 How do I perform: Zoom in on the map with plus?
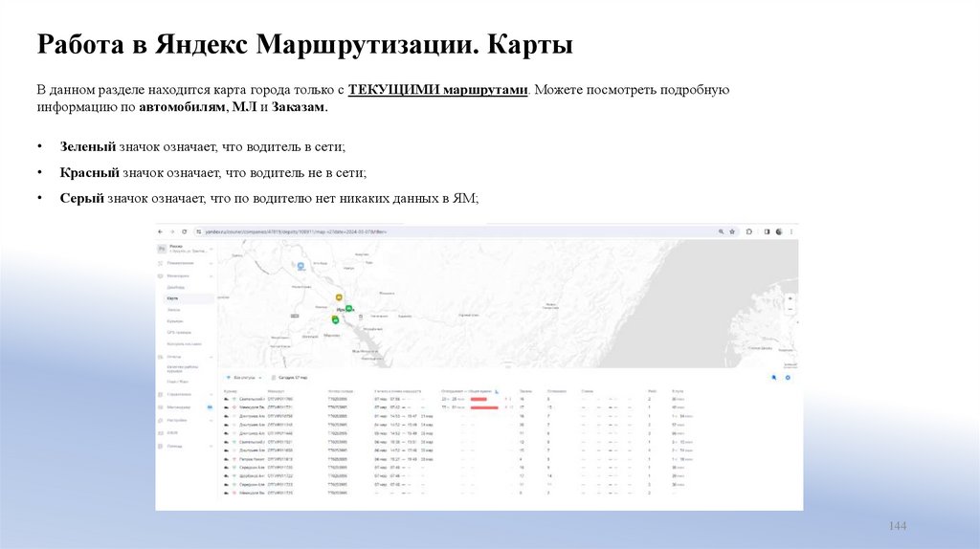click(x=791, y=298)
